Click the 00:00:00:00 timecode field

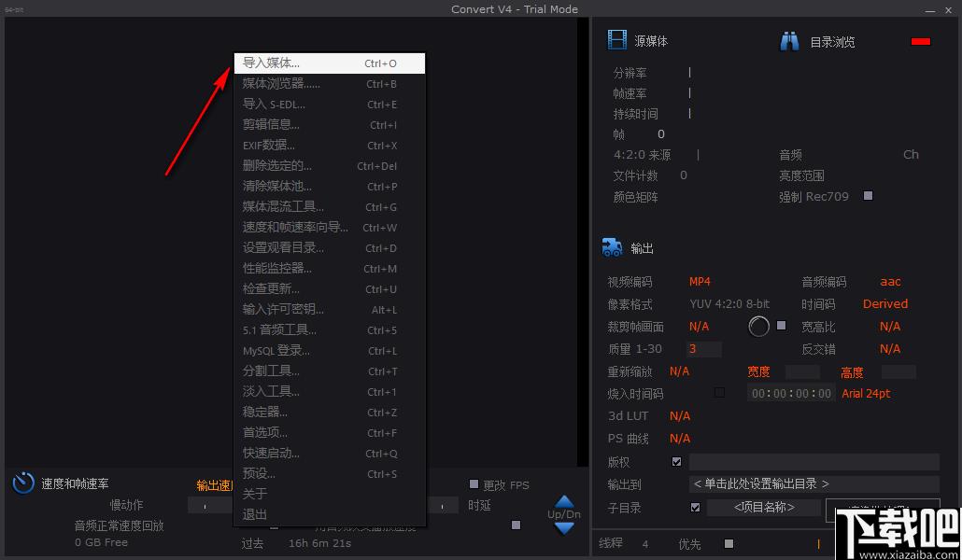(791, 393)
